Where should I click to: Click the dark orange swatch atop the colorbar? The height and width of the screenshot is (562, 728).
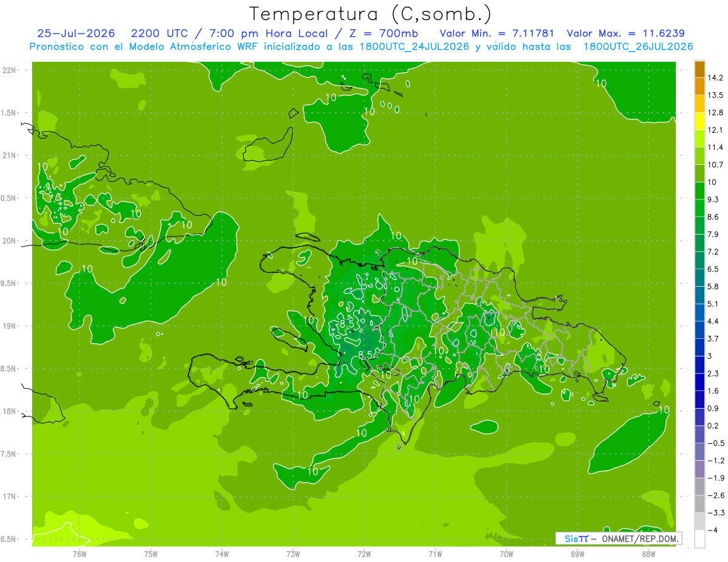699,69
